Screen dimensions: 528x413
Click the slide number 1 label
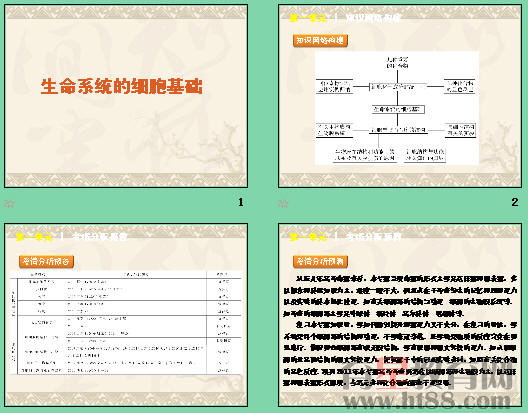coord(240,202)
